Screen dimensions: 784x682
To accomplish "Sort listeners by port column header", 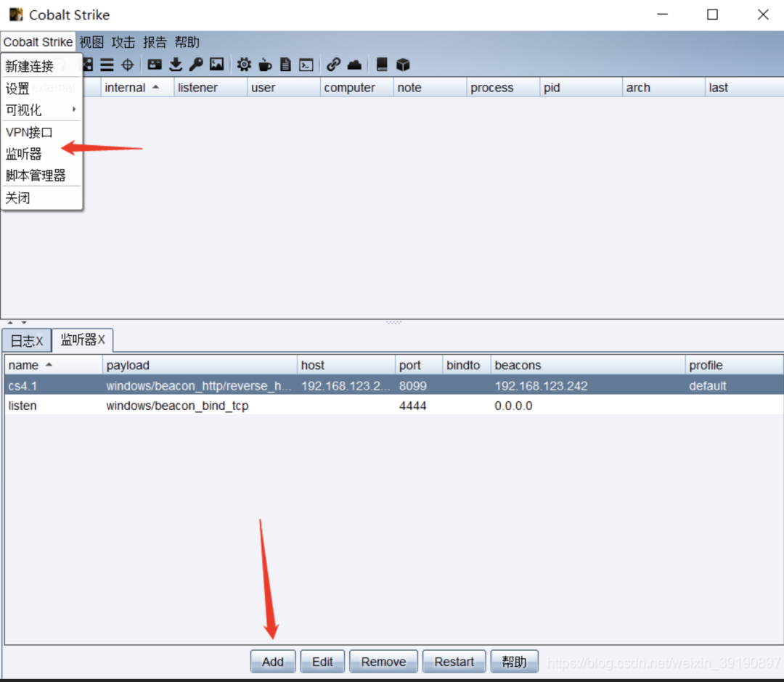I will 419,365.
